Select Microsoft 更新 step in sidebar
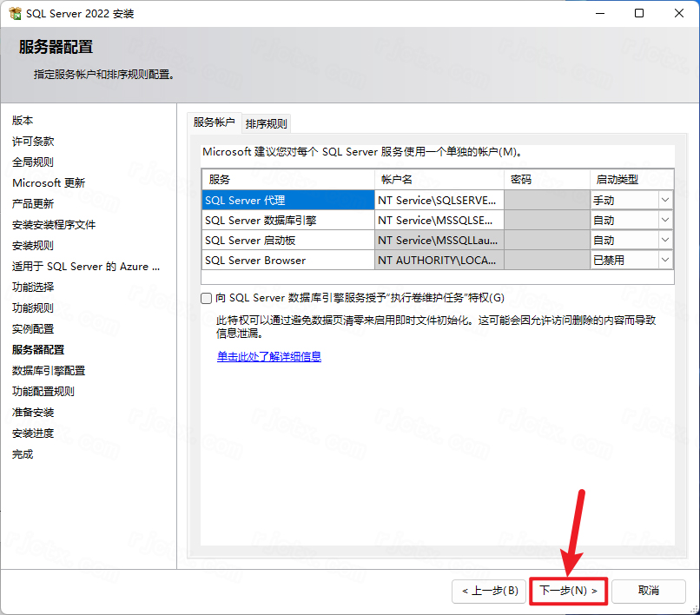700x615 pixels. point(49,183)
